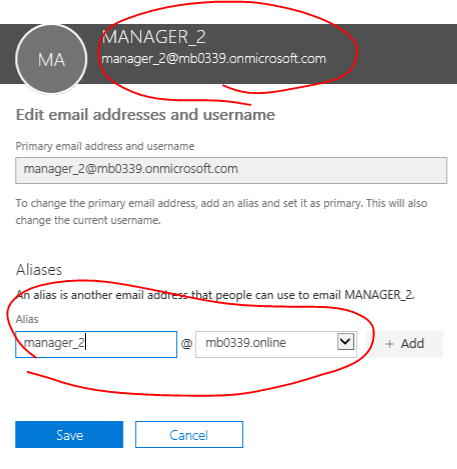Click the read-only primary email address field
457x469 pixels.
[x=231, y=170]
